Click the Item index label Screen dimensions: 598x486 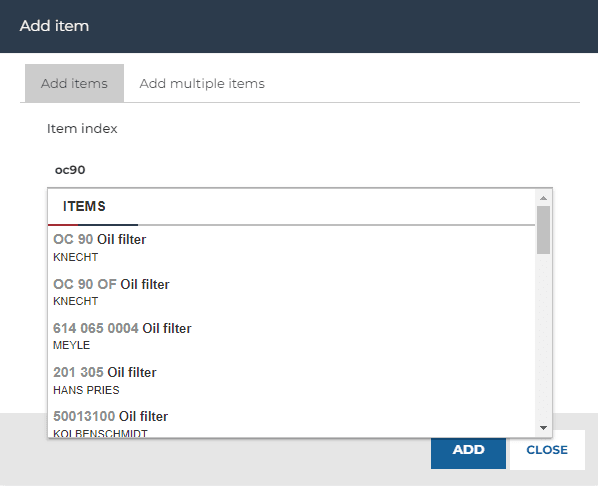[x=82, y=129]
